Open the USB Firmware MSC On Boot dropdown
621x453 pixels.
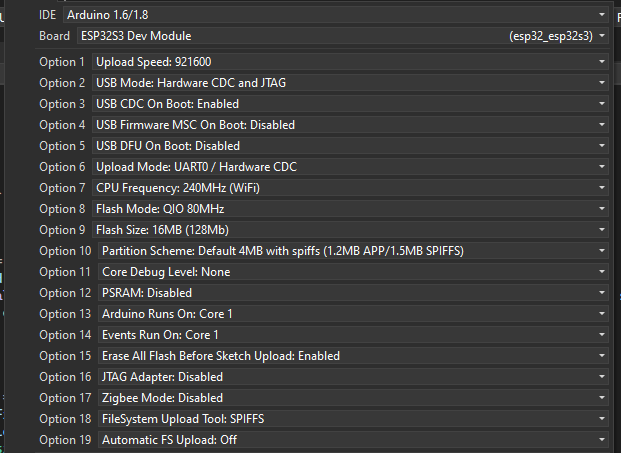(350, 125)
